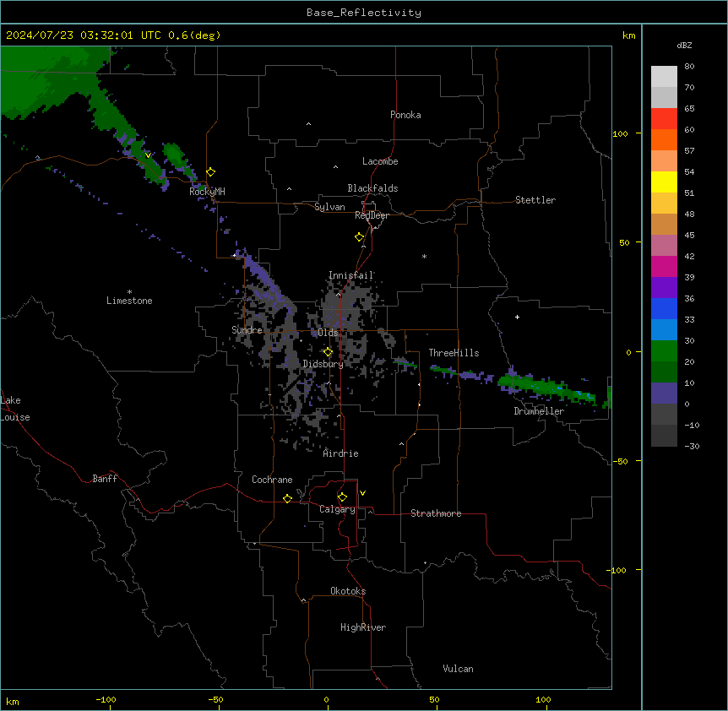Click the ThreeHills label

tap(454, 353)
